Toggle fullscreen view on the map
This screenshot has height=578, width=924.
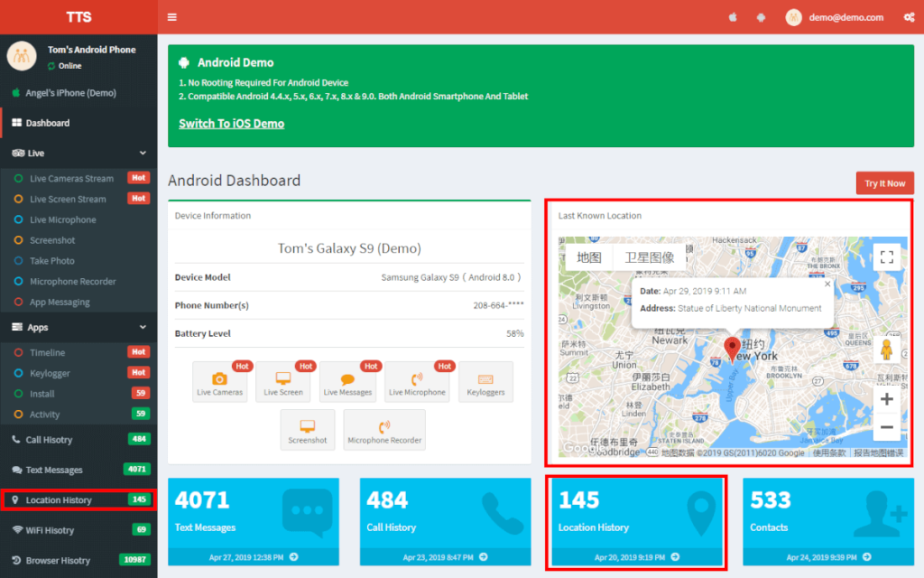pos(886,257)
